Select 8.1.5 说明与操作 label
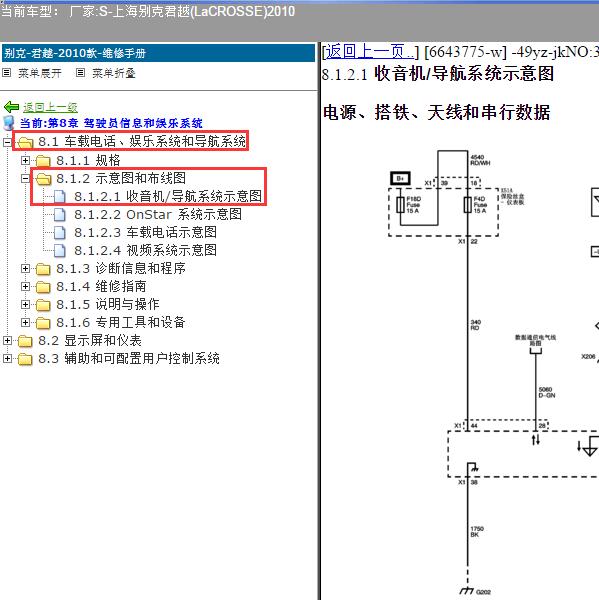The image size is (599, 600). coord(108,305)
